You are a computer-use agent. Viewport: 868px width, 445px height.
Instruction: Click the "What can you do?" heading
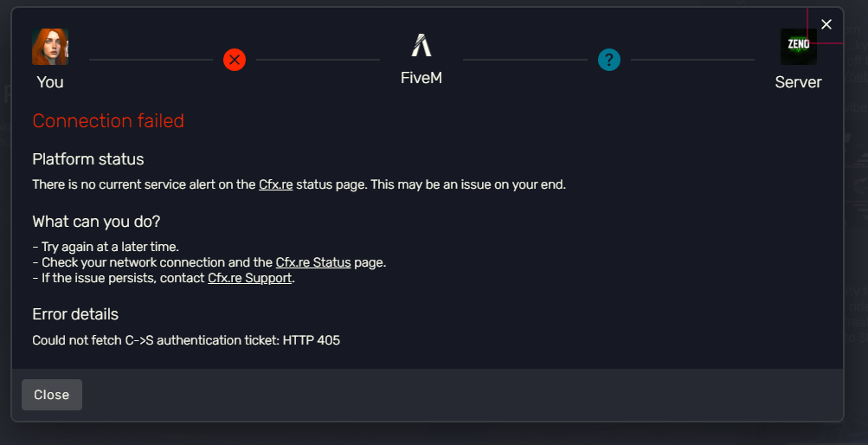[96, 222]
